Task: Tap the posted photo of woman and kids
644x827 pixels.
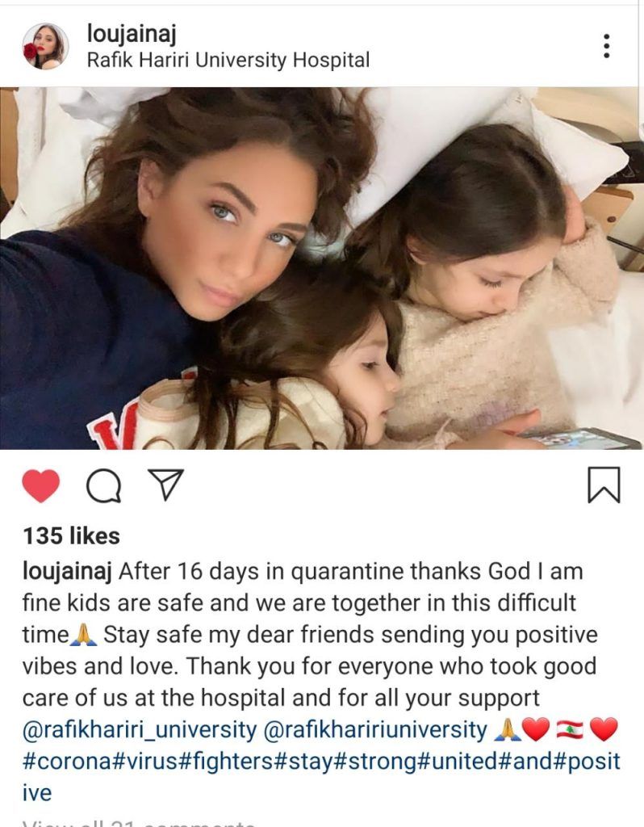Action: [x=322, y=268]
